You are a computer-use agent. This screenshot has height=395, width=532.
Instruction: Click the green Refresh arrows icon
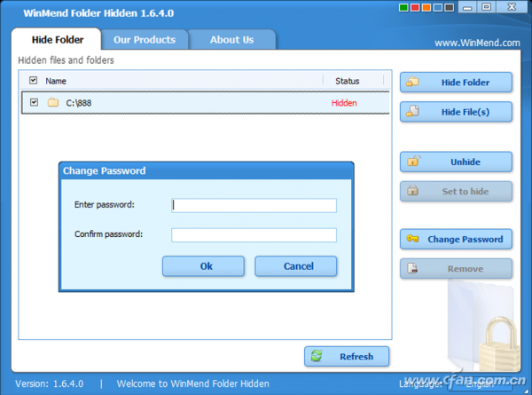[317, 356]
